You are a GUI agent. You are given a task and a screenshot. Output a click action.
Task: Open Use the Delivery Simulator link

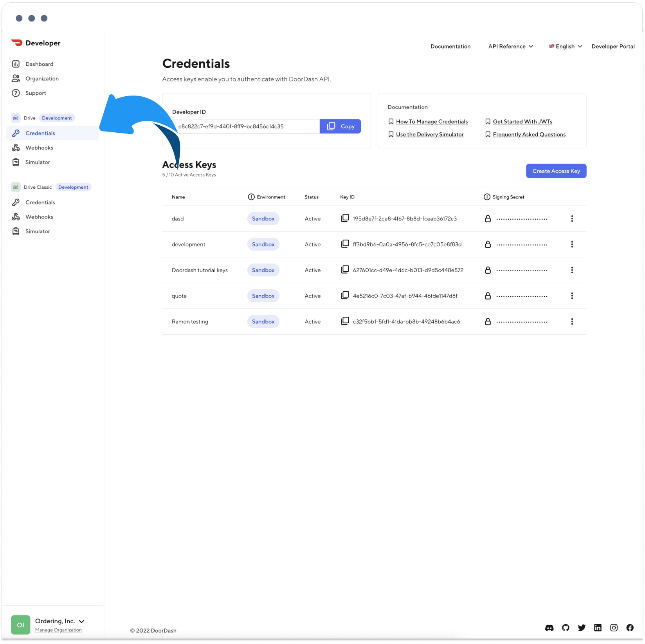click(430, 134)
